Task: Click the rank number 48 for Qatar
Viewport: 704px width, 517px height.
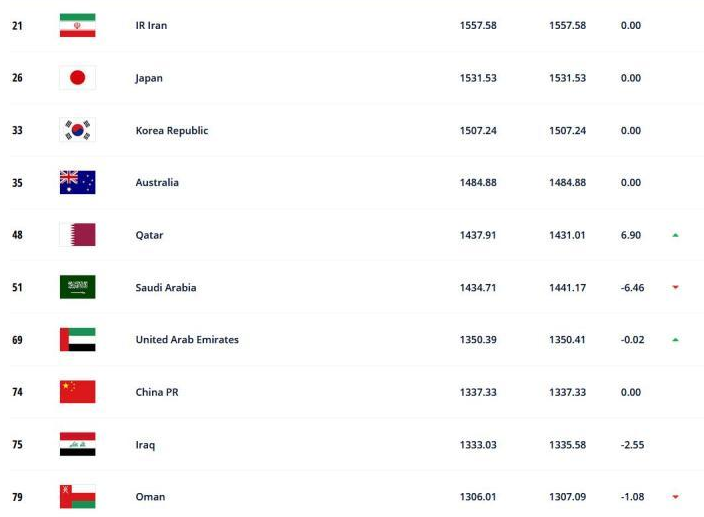Action: click(x=17, y=235)
